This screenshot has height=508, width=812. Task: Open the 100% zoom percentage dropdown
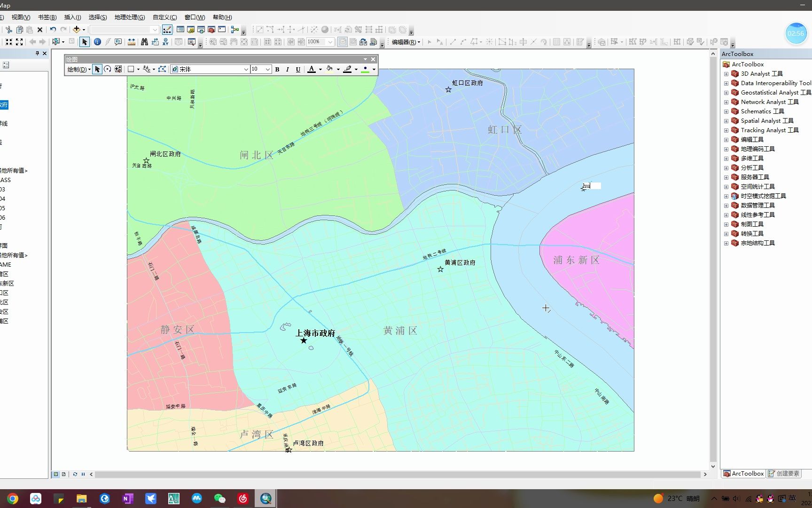click(330, 42)
